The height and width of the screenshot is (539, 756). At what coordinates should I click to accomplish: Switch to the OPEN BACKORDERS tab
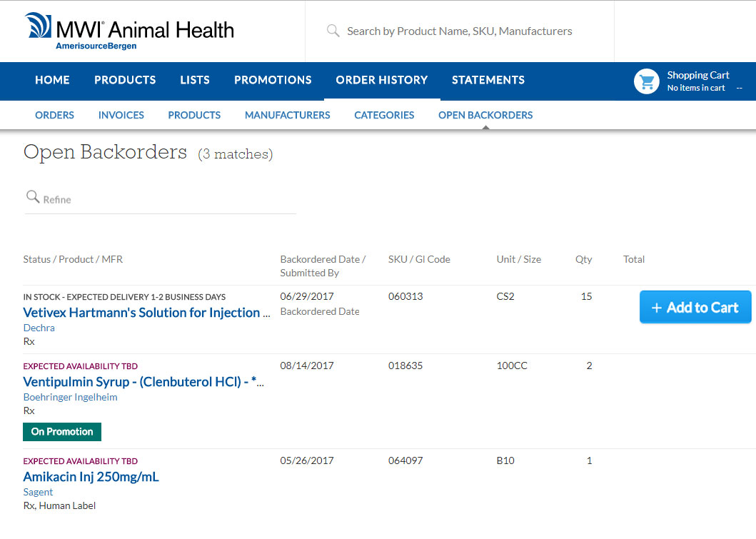click(x=485, y=115)
